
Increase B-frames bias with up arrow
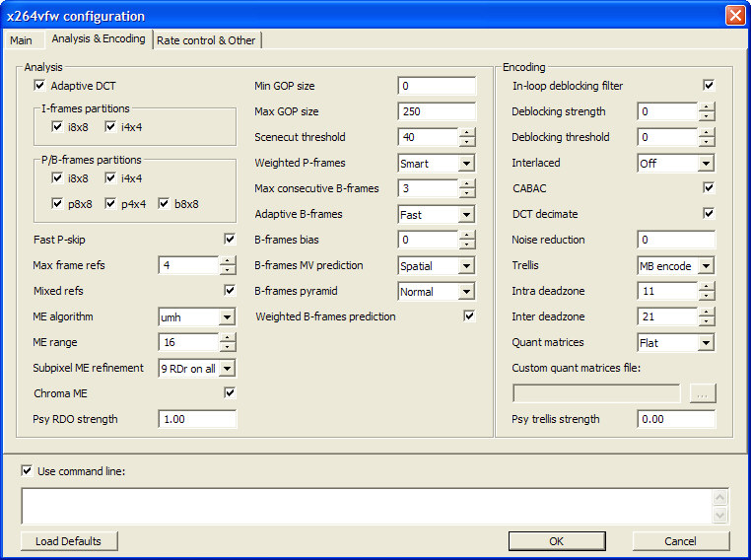[x=467, y=236]
